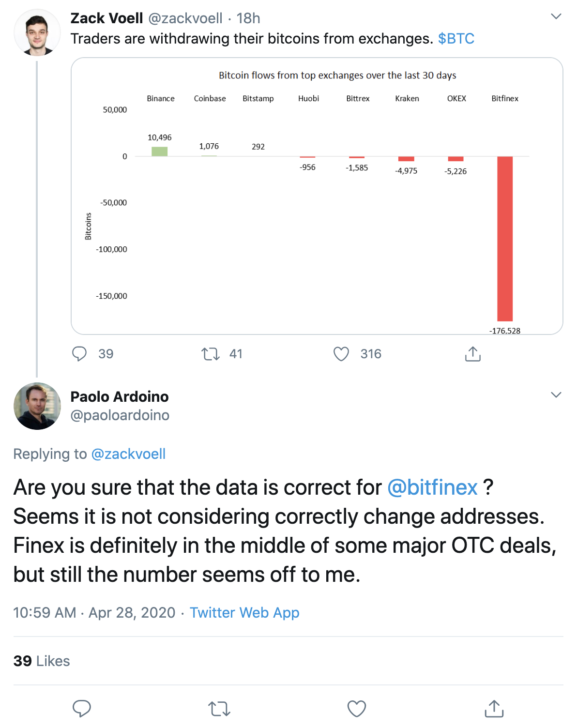Enlarge the Bitcoin flows chart image
Screen dimensions: 577x728
[x=317, y=196]
